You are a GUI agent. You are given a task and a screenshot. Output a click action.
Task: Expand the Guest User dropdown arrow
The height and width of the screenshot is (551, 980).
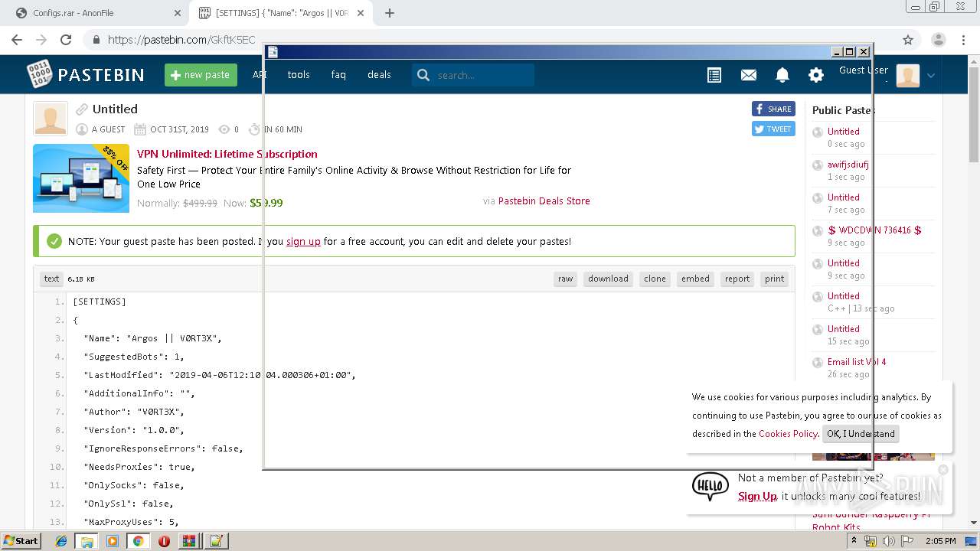click(931, 75)
